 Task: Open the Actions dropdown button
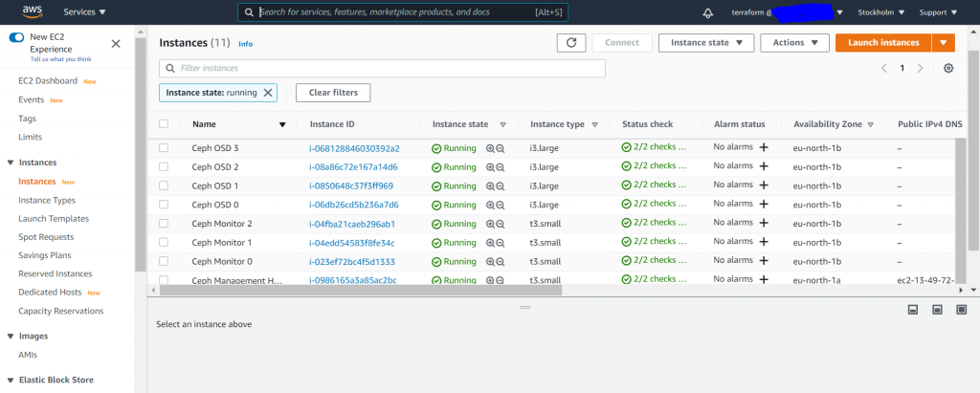click(795, 42)
